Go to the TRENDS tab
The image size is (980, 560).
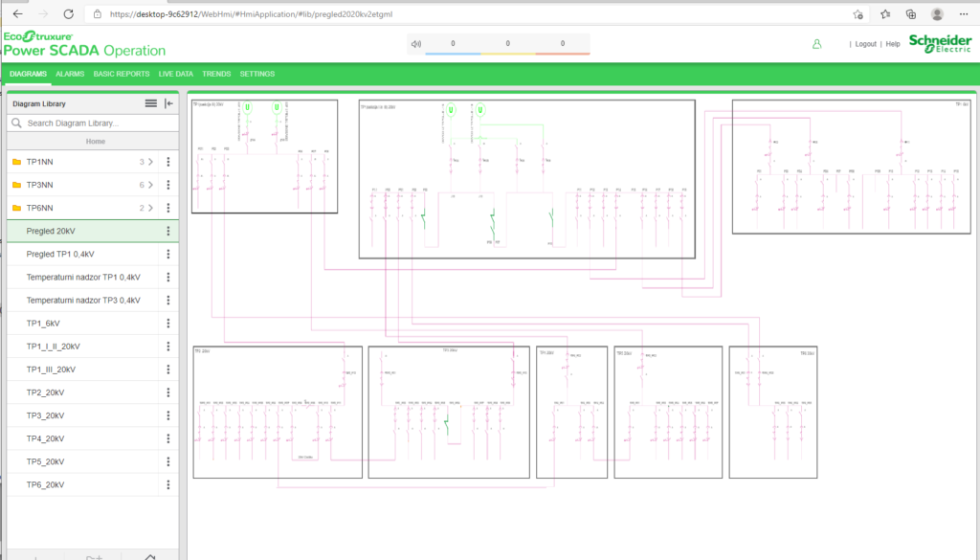pos(216,74)
